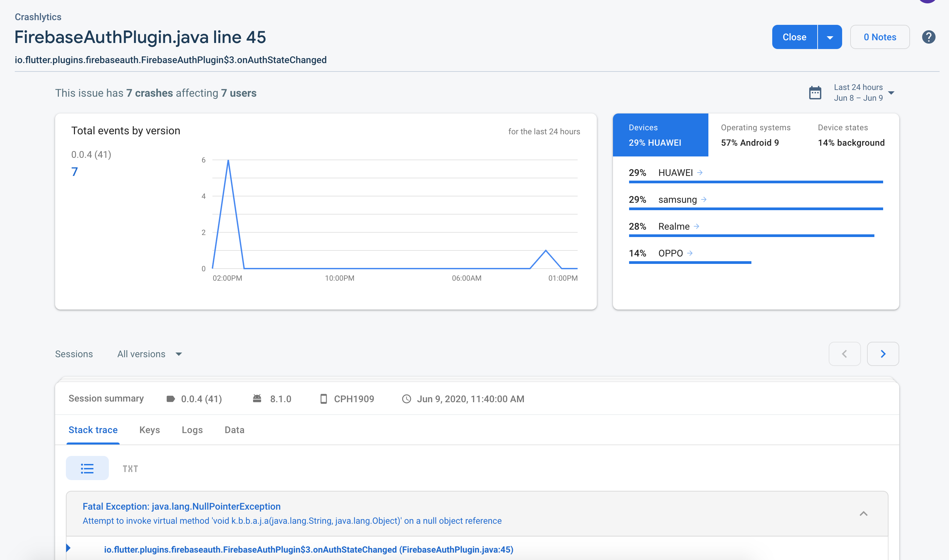The image size is (949, 560).
Task: Switch stack trace to list view
Action: (x=87, y=468)
